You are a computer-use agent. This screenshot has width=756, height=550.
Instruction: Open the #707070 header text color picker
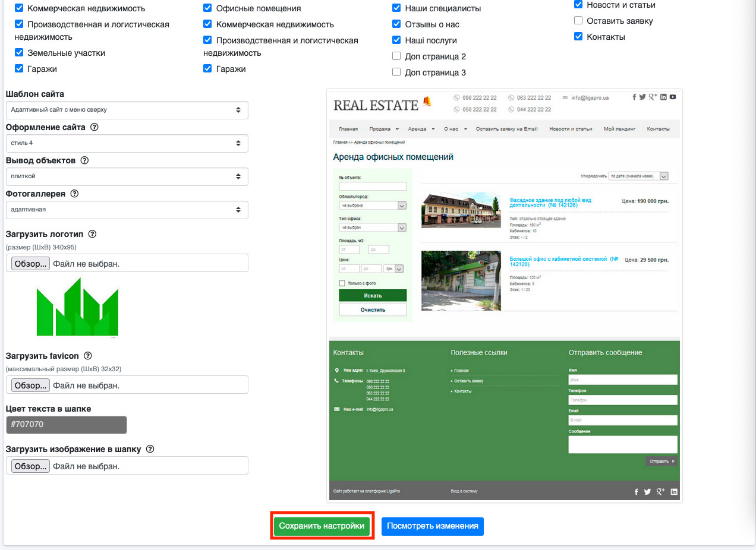66,425
